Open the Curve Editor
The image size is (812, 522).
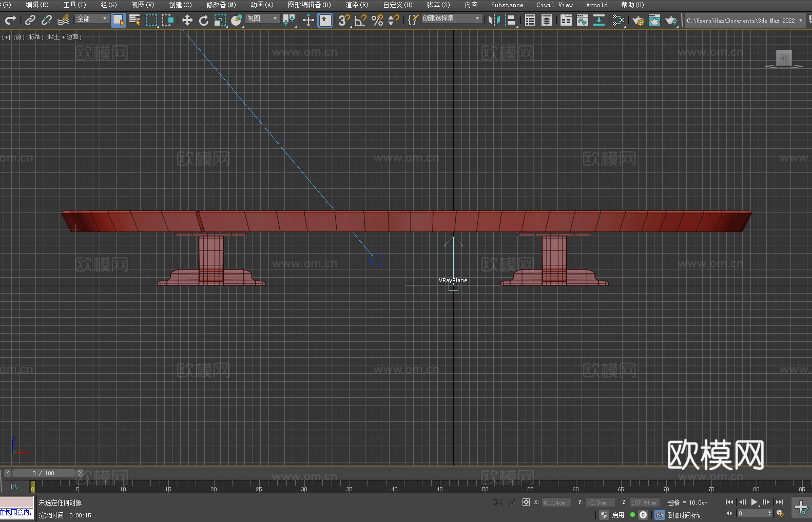(x=583, y=20)
